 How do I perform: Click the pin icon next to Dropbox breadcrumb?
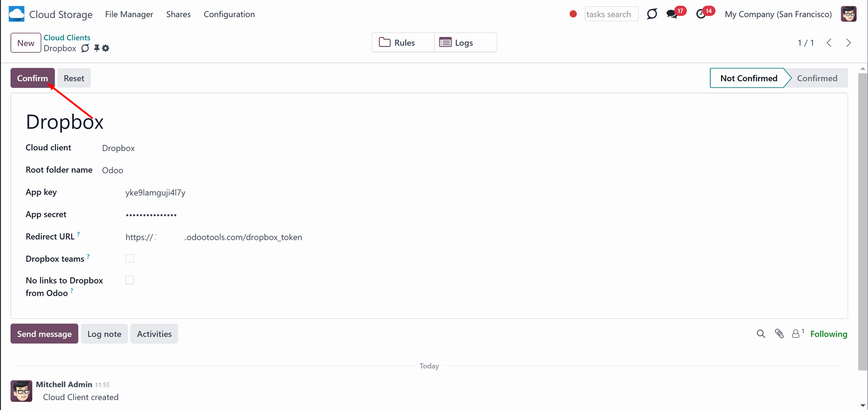pyautogui.click(x=96, y=48)
